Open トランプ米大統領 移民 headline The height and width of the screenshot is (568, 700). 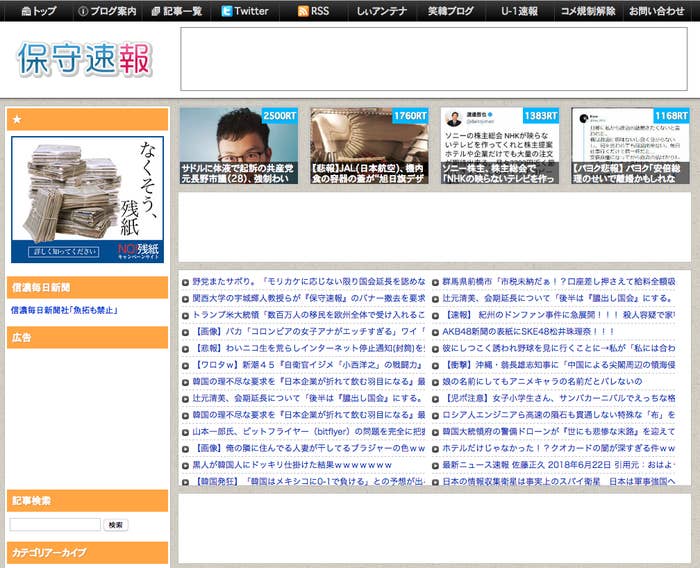(308, 315)
